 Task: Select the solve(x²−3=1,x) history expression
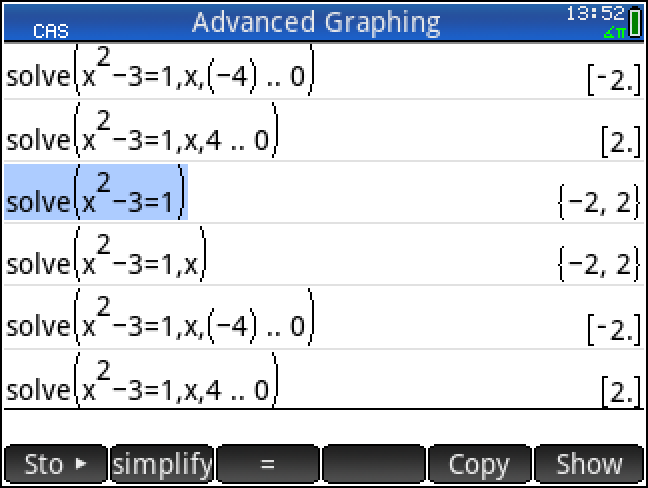click(x=106, y=254)
